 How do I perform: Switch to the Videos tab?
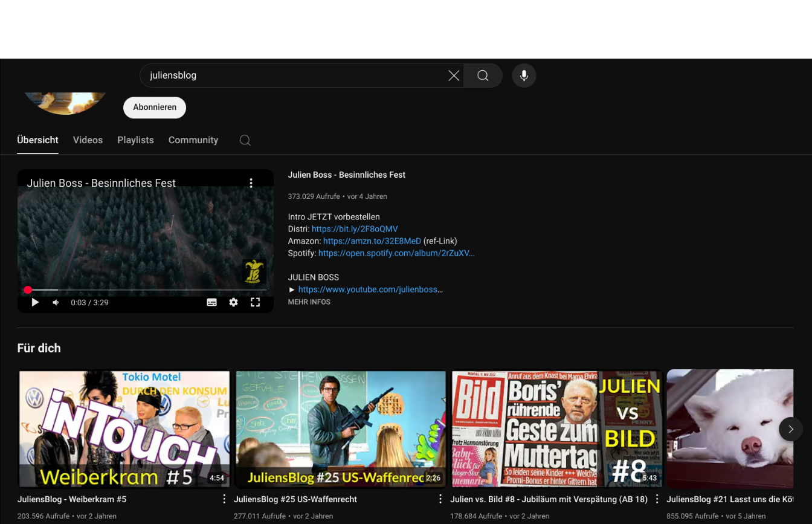click(88, 140)
